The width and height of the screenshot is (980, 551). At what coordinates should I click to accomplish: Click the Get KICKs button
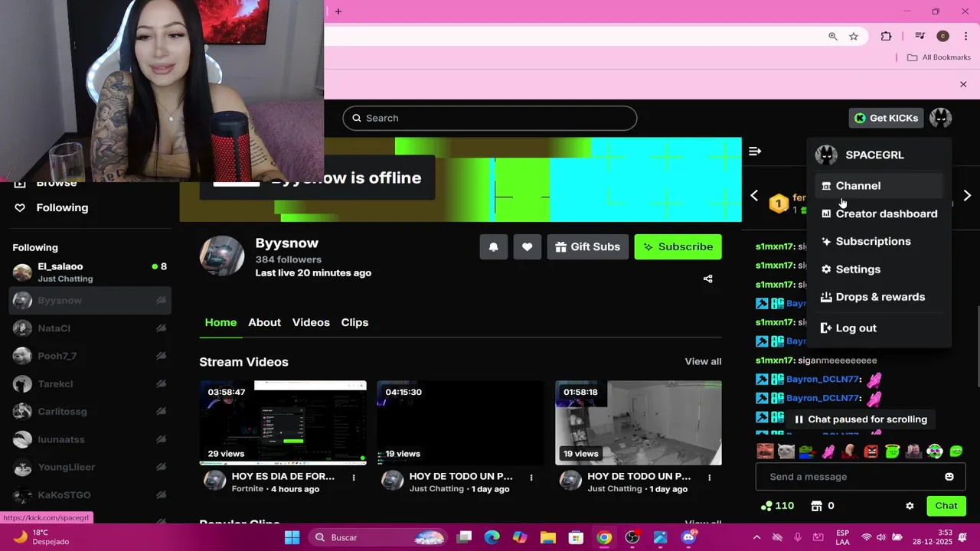point(886,118)
